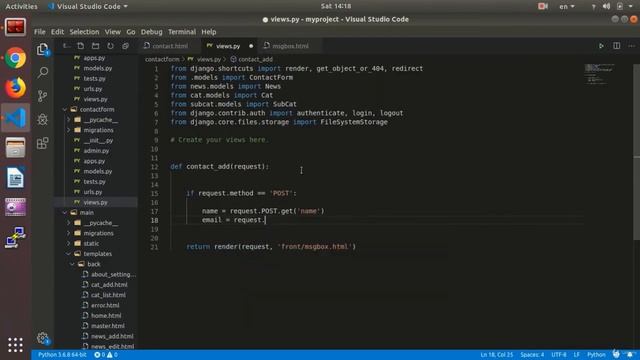The height and width of the screenshot is (360, 640).
Task: Click Spaces: 4 indentation setting
Action: pos(532,355)
